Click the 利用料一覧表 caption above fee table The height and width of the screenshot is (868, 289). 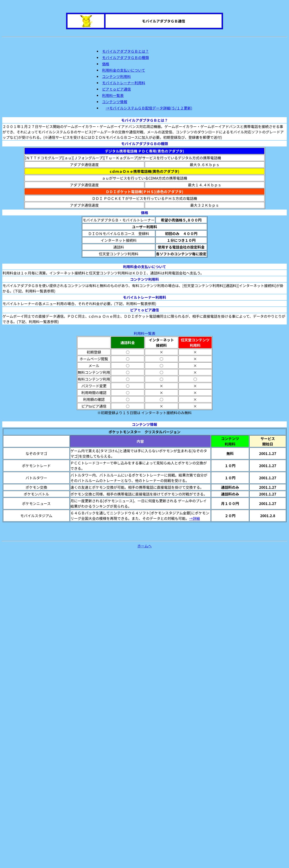[x=144, y=333]
